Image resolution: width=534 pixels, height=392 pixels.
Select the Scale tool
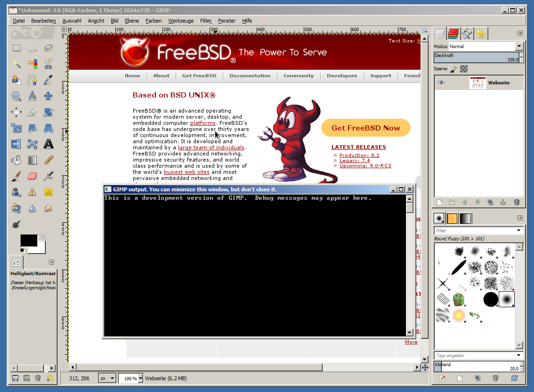[x=16, y=128]
